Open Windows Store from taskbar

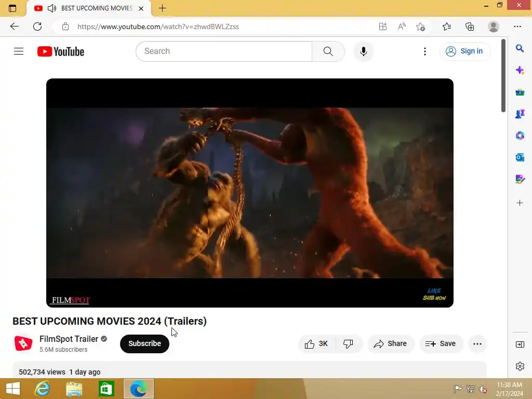click(106, 389)
